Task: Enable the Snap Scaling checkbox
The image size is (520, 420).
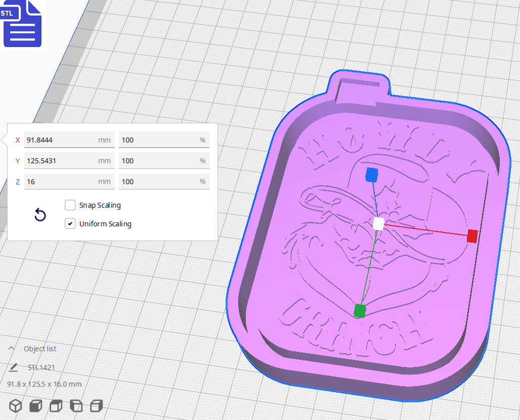Action: click(x=70, y=205)
